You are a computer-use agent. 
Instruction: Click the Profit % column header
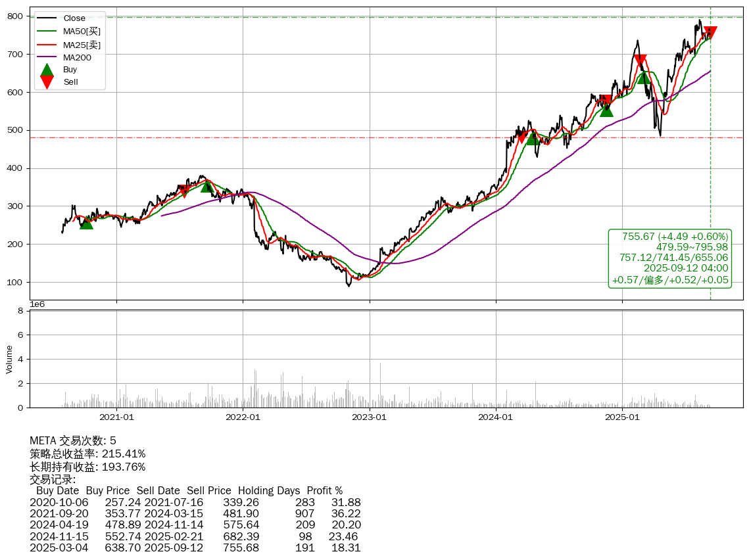pyautogui.click(x=325, y=491)
